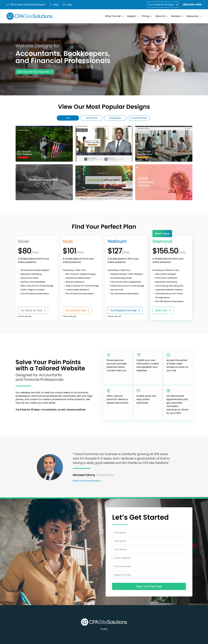Click the CPA Site Solutions header logo
208x644 pixels.
tap(29, 16)
